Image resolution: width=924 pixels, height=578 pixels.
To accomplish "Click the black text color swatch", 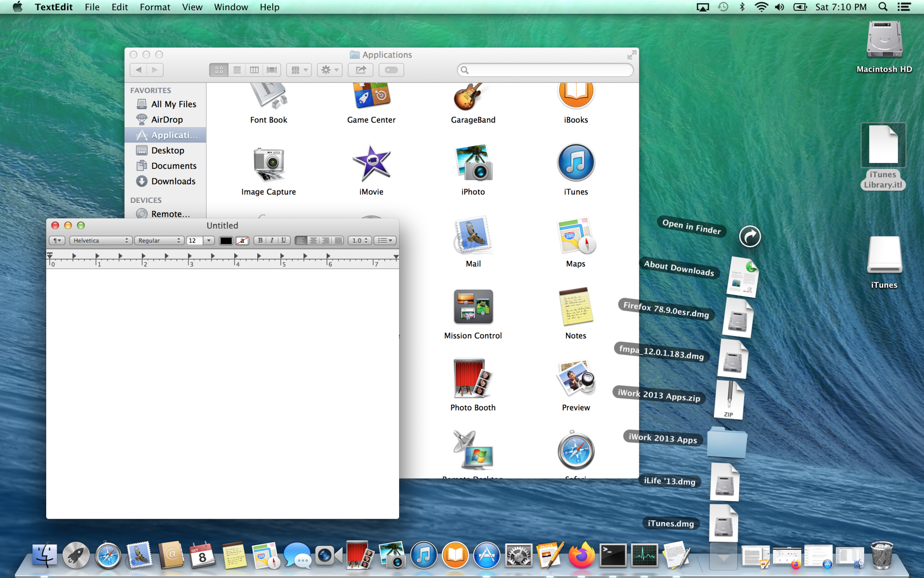I will 226,240.
